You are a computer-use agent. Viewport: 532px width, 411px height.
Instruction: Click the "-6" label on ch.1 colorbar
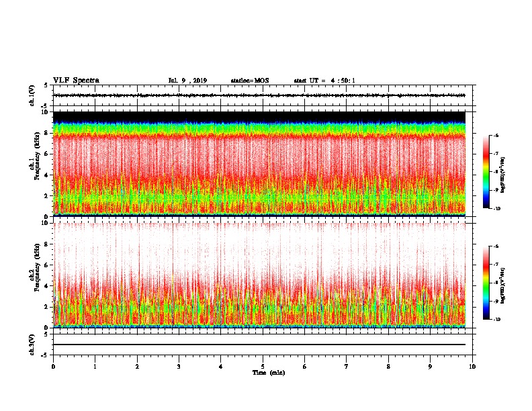(496, 136)
